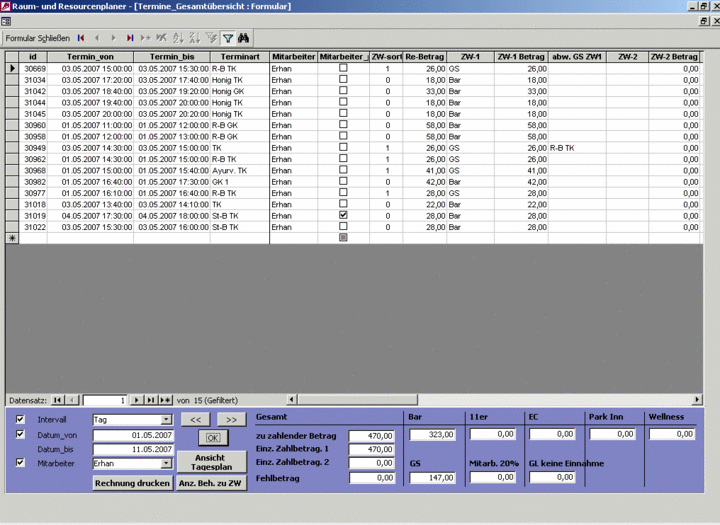
Task: Click the new record toolbar icon
Action: pos(146,38)
